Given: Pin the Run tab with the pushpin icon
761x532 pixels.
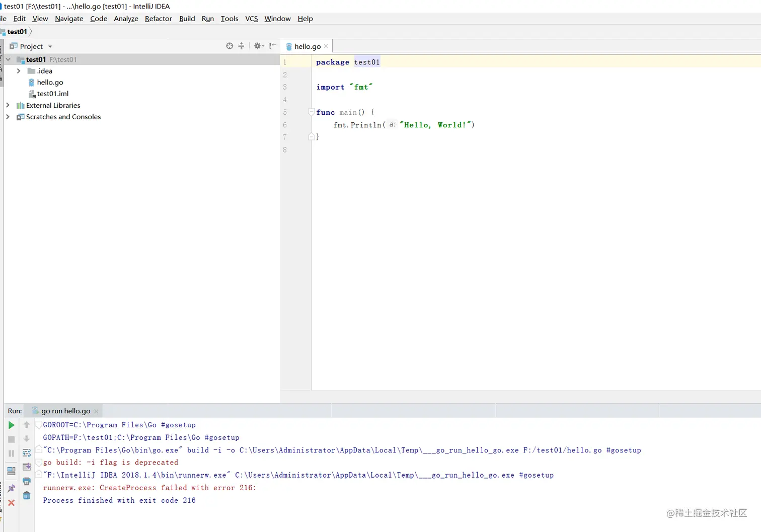Looking at the screenshot, I should (x=11, y=488).
